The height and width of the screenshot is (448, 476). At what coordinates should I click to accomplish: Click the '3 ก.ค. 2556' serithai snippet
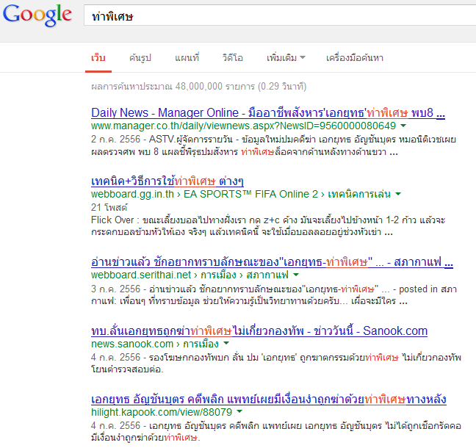[x=274, y=295]
